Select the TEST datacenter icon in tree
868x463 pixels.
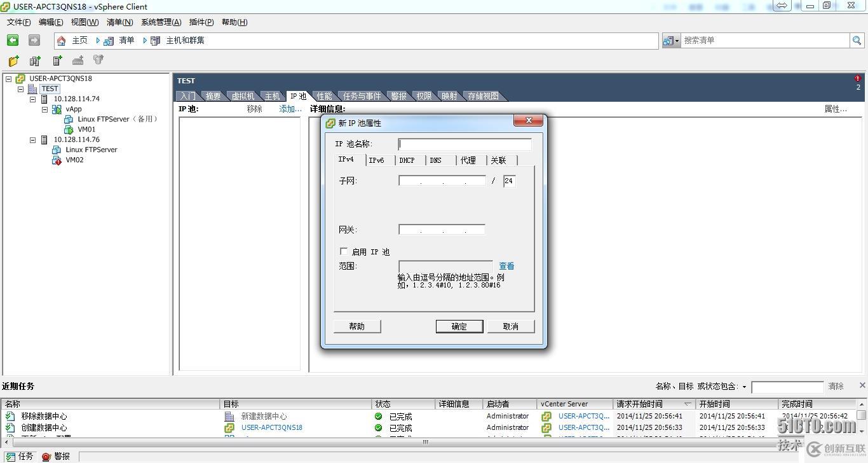[x=33, y=89]
